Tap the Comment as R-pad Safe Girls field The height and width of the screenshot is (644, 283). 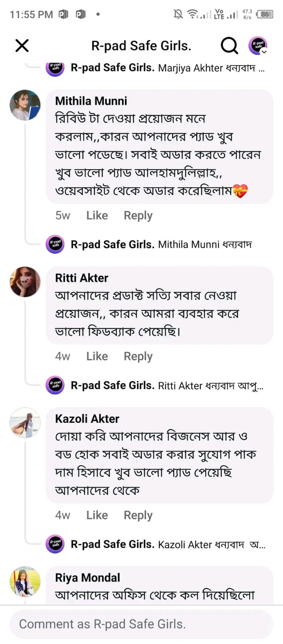pyautogui.click(x=141, y=624)
